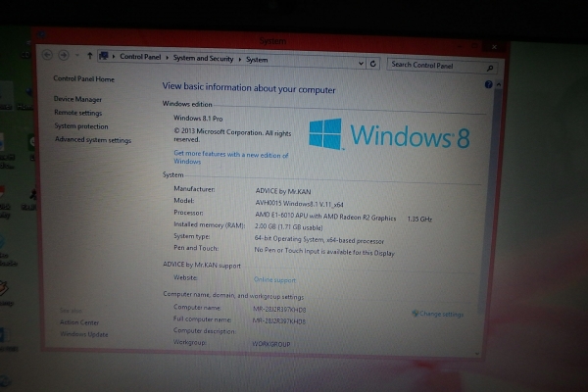Click the No Pen or Touch Input text
Screen dimensions: 588x392
pyautogui.click(x=324, y=251)
